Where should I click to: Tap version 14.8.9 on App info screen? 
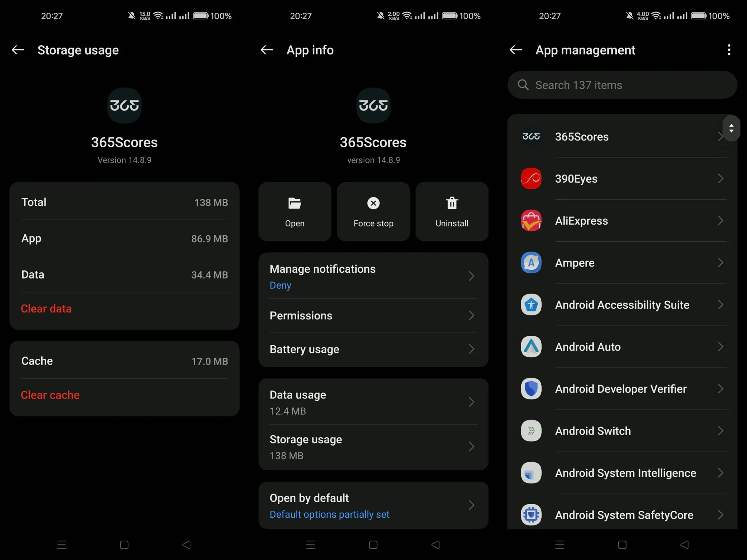[373, 160]
